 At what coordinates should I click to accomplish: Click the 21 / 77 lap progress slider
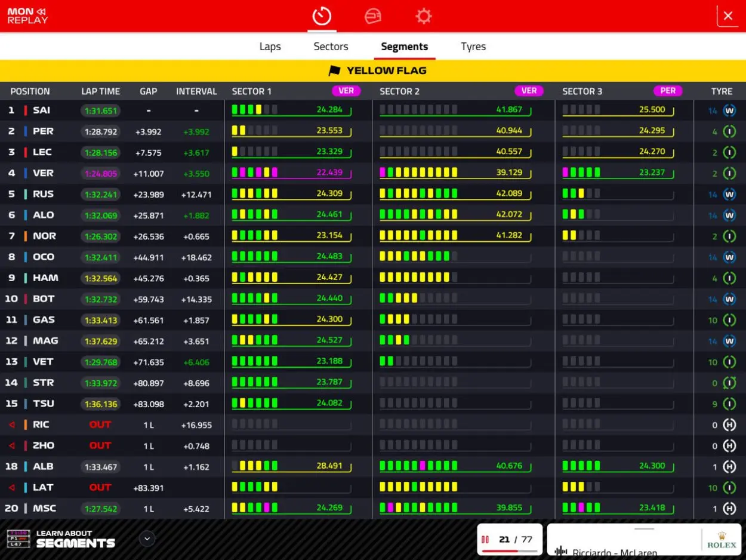510,551
